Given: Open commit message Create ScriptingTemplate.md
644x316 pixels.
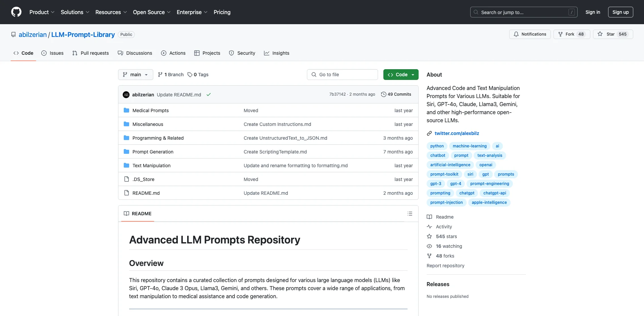Looking at the screenshot, I should [275, 152].
